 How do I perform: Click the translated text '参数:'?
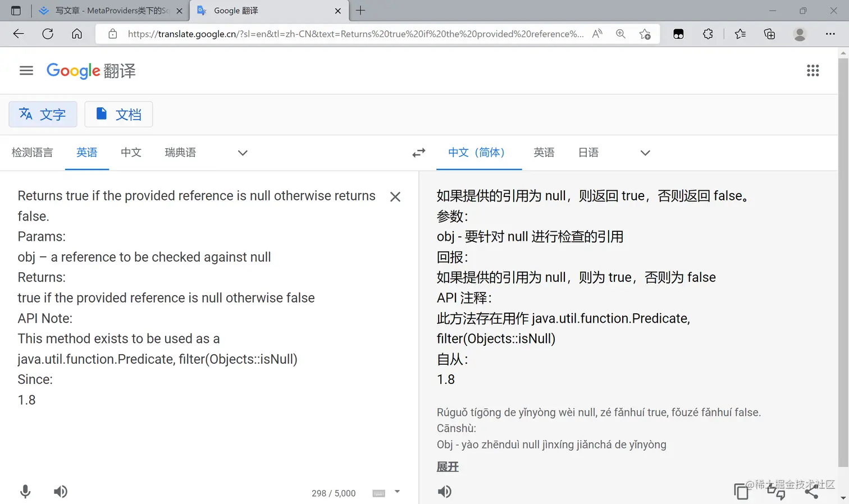[x=453, y=216]
